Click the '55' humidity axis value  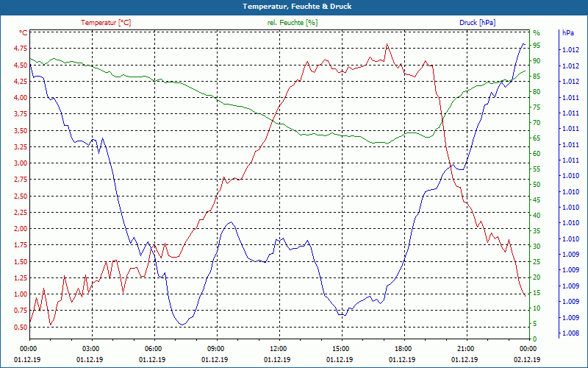pyautogui.click(x=537, y=169)
